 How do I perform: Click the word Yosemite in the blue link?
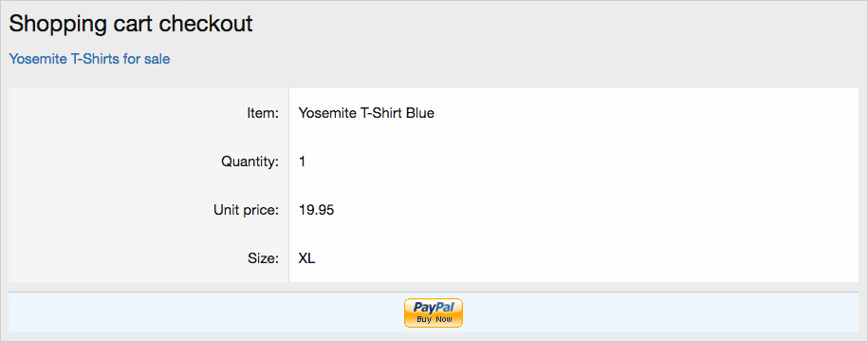tap(38, 59)
